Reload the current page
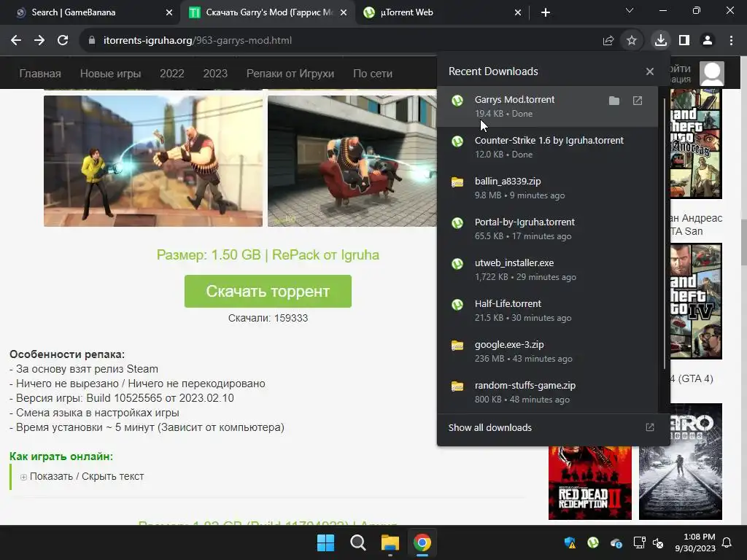The image size is (747, 560). [x=63, y=41]
